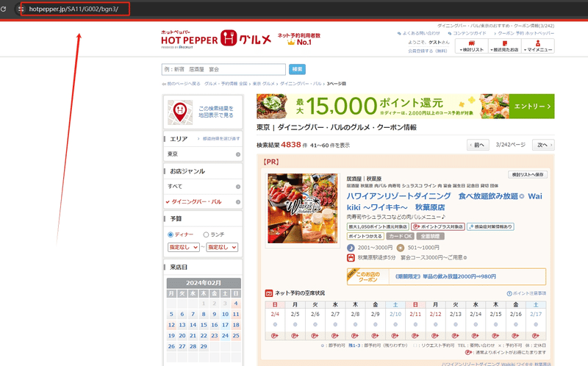Image resolution: width=588 pixels, height=366 pixels.
Task: Select the hotpepper.jp address bar URL
Action: coord(73,9)
